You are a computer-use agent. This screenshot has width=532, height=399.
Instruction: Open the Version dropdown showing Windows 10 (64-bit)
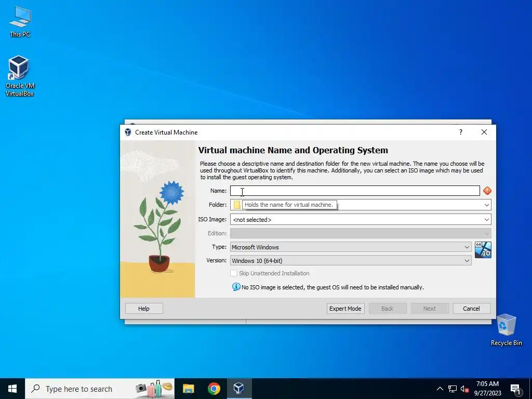(x=351, y=261)
